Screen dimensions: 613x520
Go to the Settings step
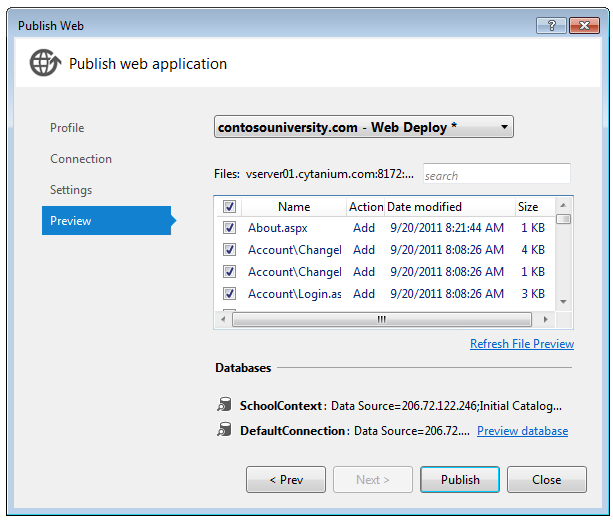click(x=71, y=190)
